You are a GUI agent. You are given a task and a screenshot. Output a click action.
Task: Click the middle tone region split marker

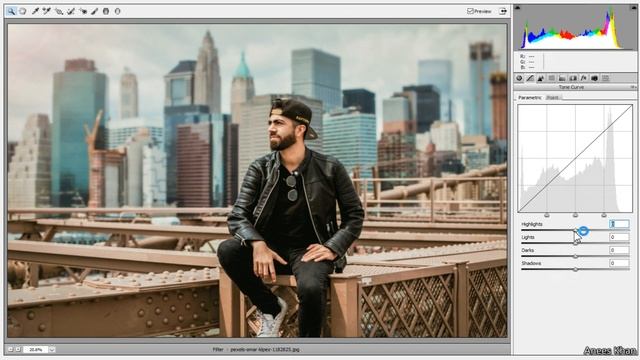pyautogui.click(x=576, y=215)
